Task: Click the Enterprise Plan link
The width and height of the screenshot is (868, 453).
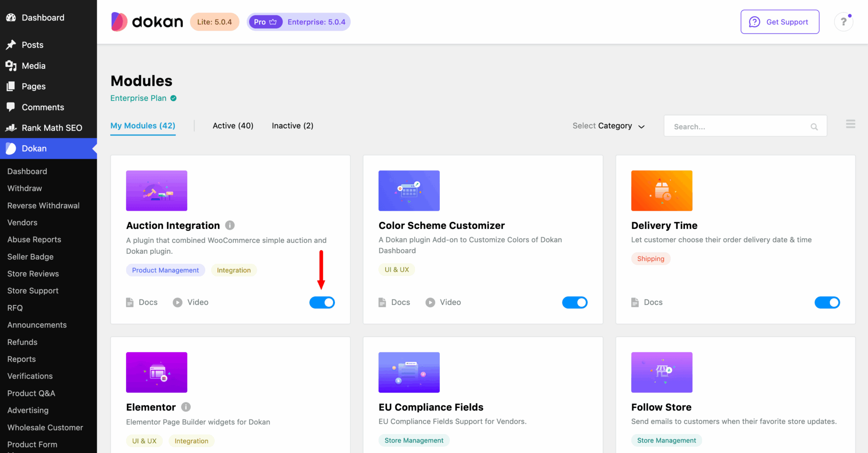Action: click(138, 98)
